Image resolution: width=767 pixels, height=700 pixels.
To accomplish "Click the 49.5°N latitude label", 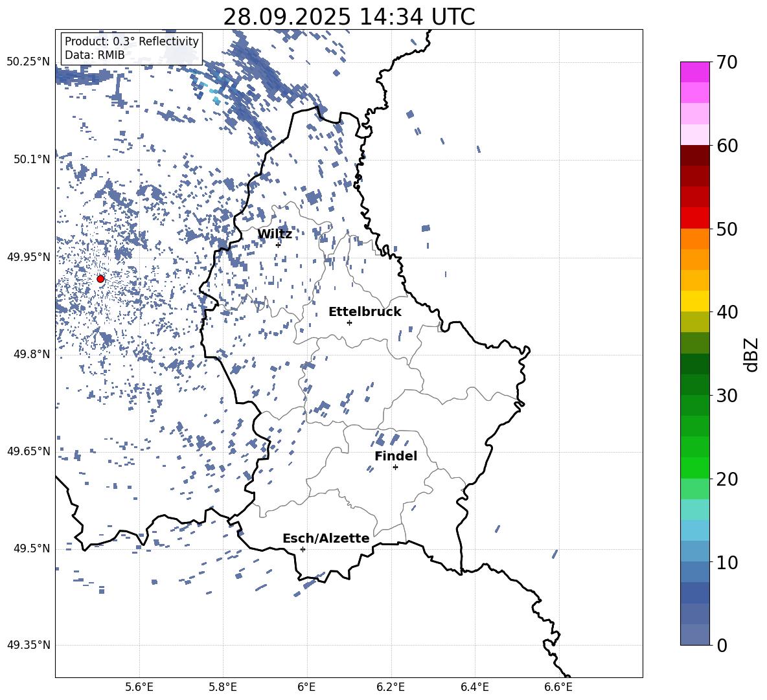I will 32,548.
